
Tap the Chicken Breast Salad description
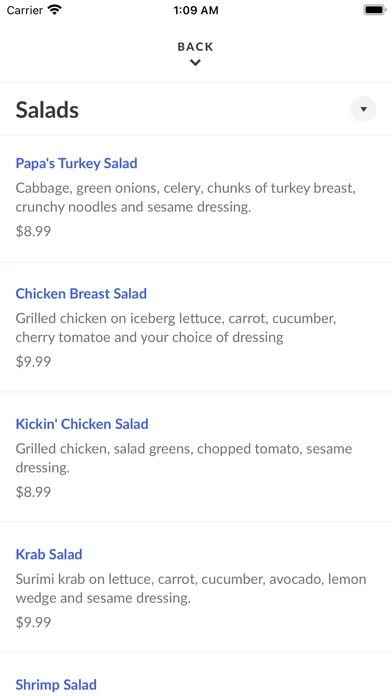click(x=176, y=328)
